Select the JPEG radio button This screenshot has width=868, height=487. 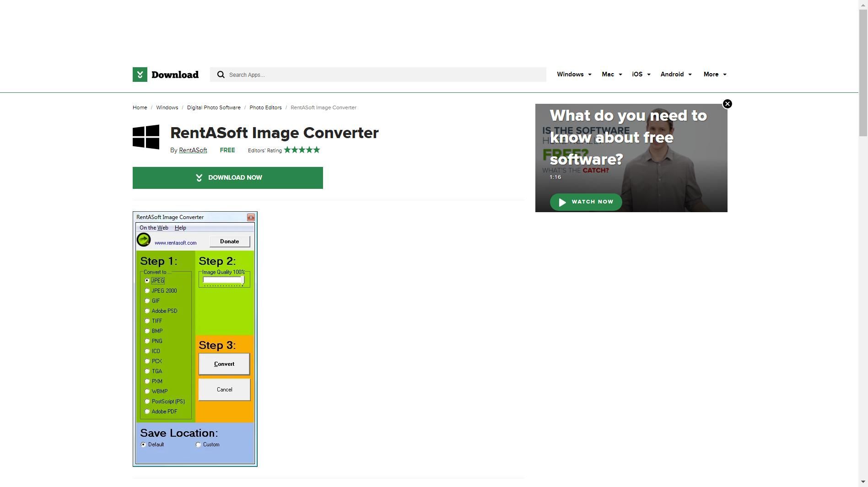point(147,280)
